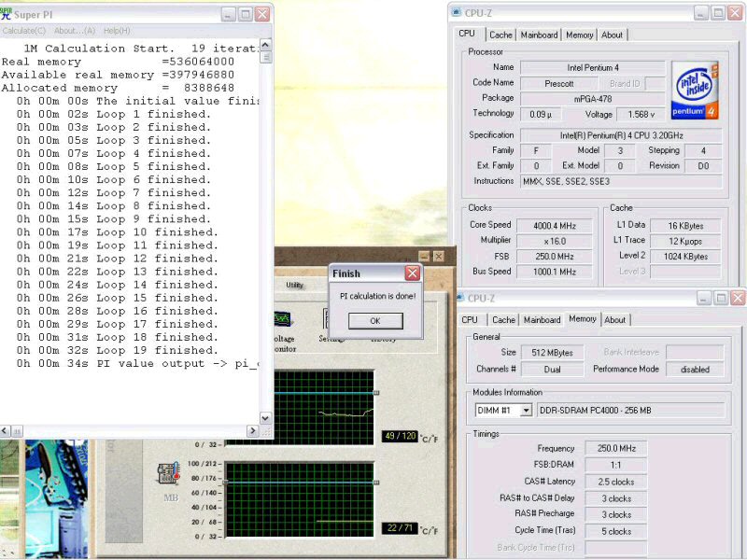Click the Name field 'Intel Pentium 4'
Viewport: 747px width, 560px height.
tap(592, 67)
